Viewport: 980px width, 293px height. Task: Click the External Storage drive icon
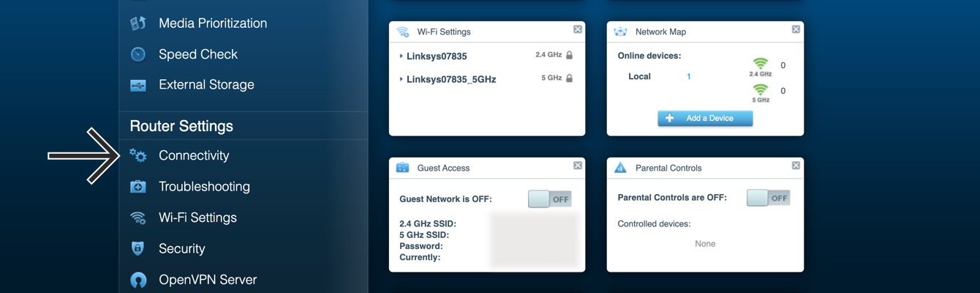tap(138, 85)
